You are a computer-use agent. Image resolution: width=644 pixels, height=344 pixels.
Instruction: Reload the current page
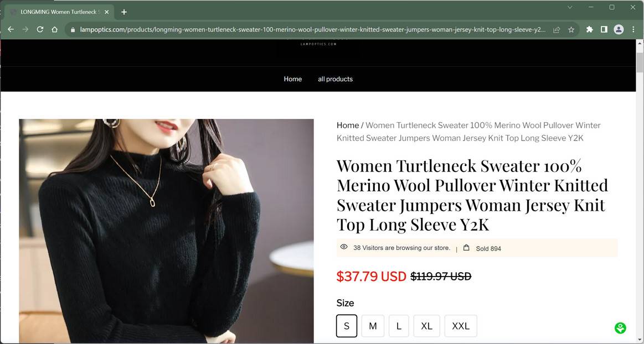(40, 29)
